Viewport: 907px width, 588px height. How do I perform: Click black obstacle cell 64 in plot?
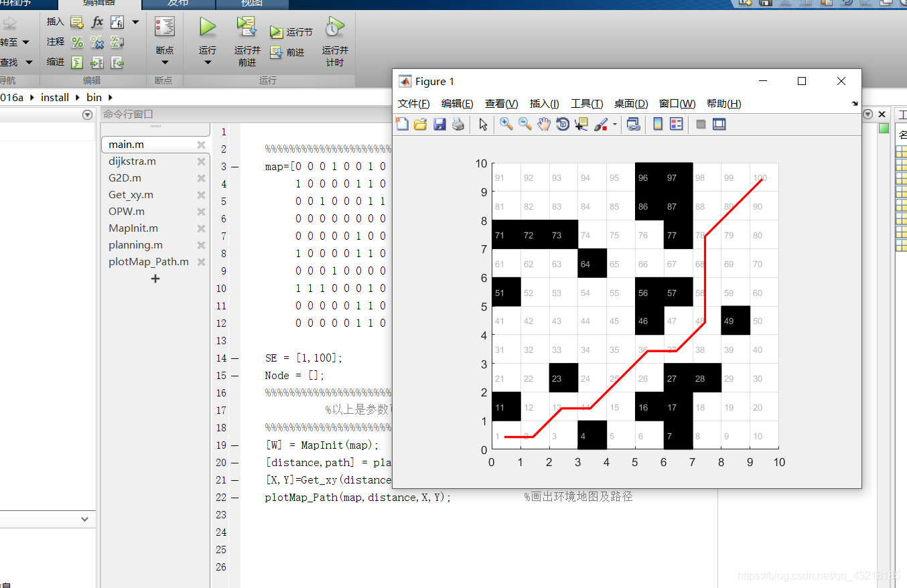pyautogui.click(x=592, y=264)
